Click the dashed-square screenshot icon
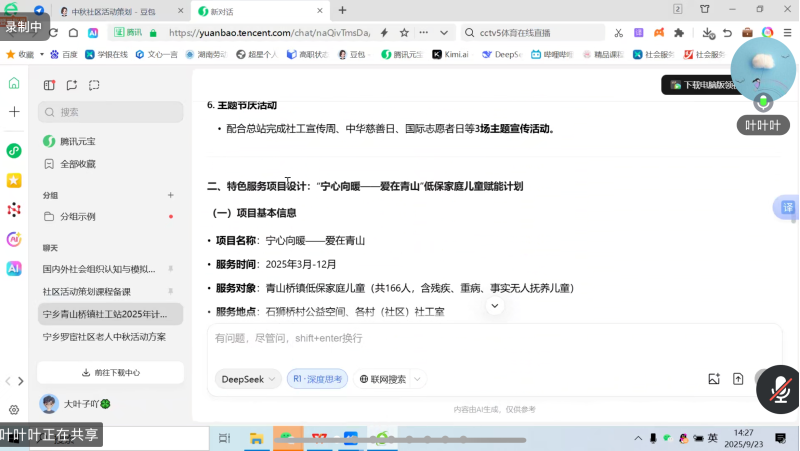Viewport: 800px width, 451px height. [x=94, y=85]
